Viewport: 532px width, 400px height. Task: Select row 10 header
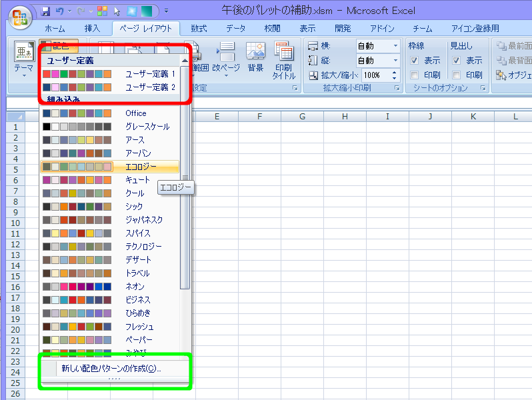15,223
